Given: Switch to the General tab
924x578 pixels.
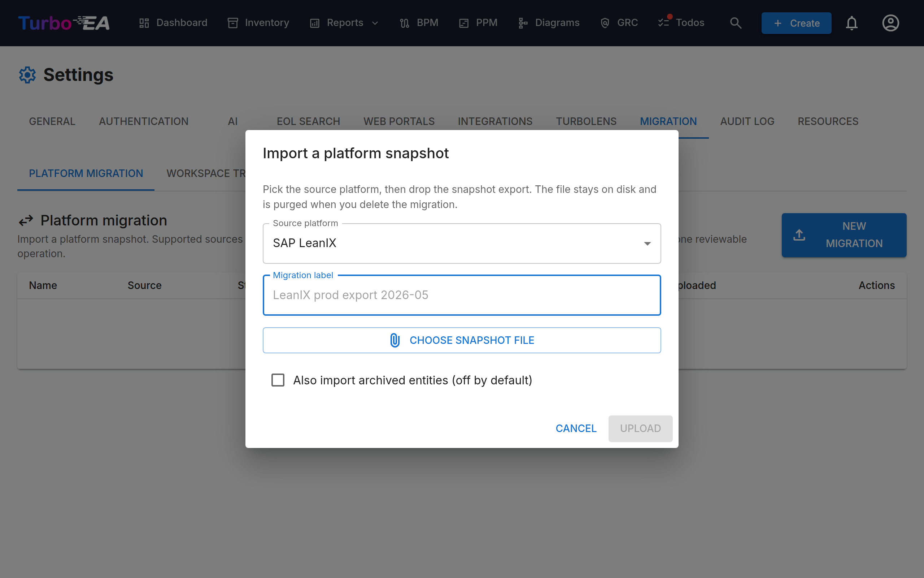Looking at the screenshot, I should pos(52,122).
